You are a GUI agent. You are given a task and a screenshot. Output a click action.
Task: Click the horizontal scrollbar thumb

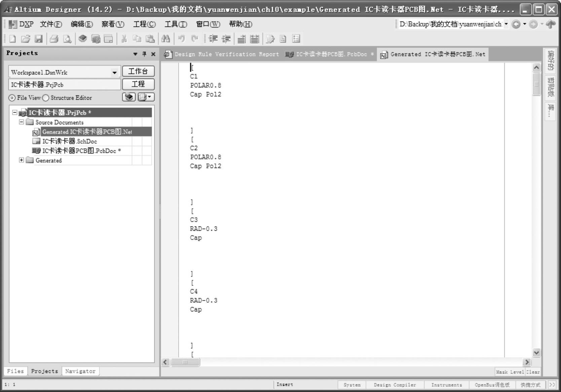[185, 362]
